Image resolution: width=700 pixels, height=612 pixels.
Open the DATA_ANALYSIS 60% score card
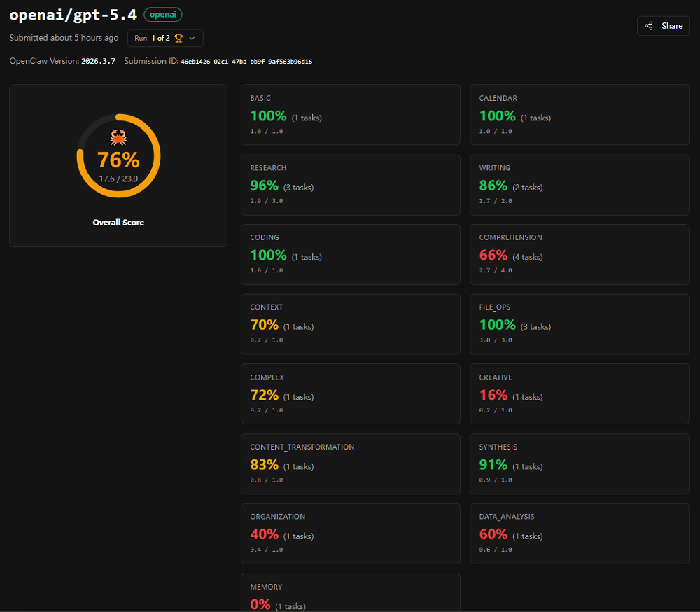click(579, 533)
